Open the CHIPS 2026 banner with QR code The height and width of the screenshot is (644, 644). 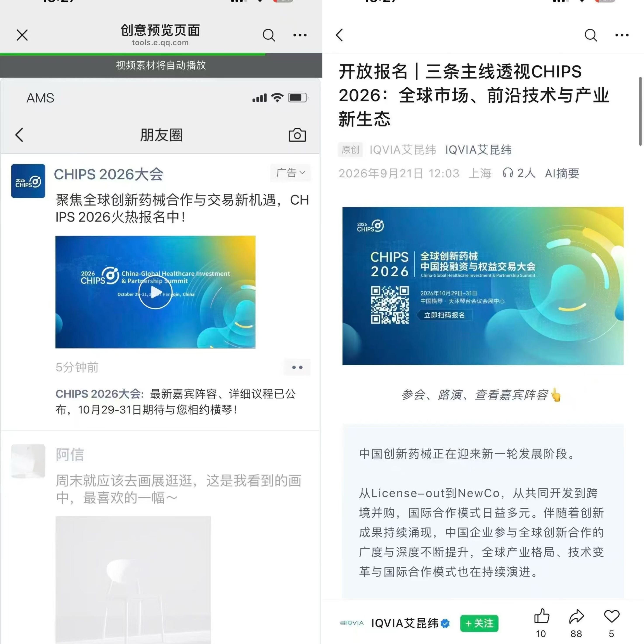[483, 286]
